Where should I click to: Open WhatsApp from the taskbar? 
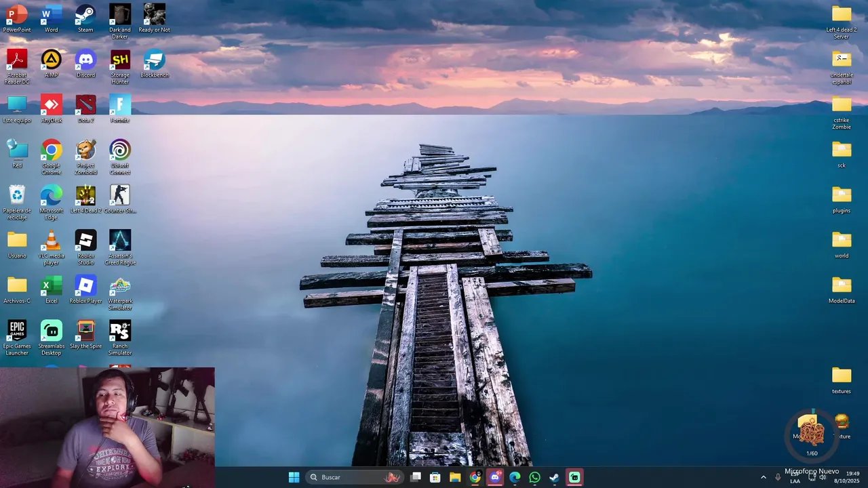coord(534,477)
